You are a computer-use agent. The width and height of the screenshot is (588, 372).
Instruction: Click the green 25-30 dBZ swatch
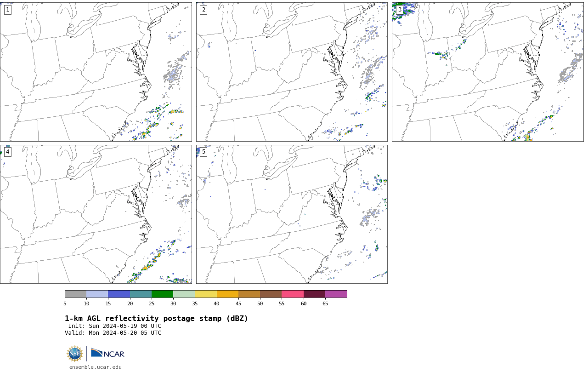pyautogui.click(x=163, y=294)
